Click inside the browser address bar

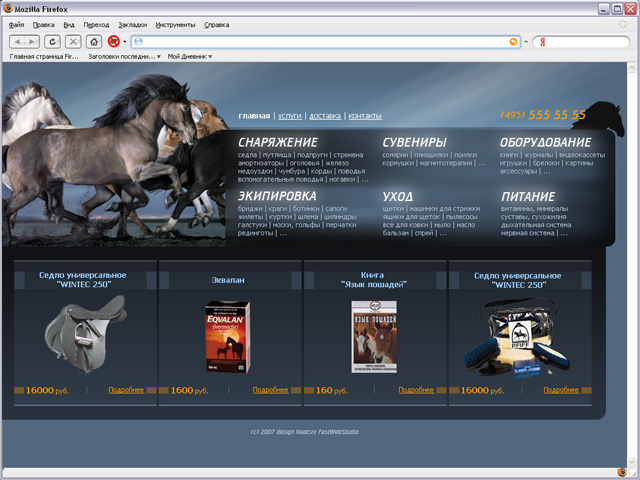(x=324, y=42)
